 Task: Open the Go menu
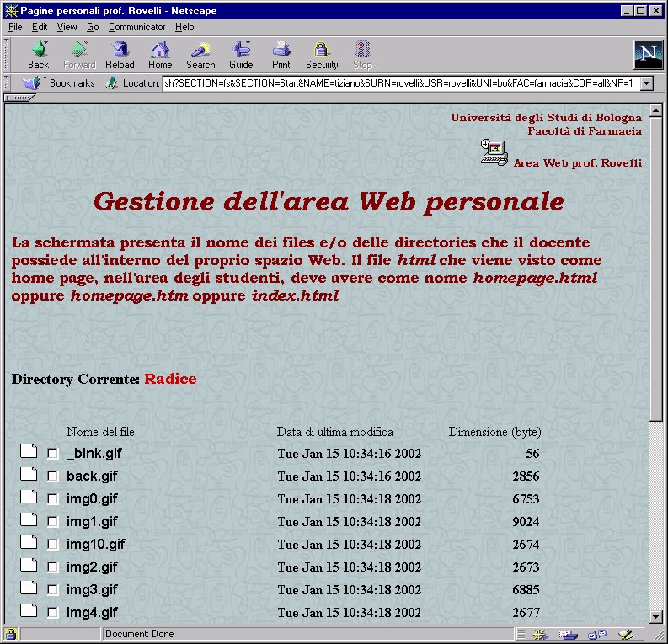pos(93,27)
